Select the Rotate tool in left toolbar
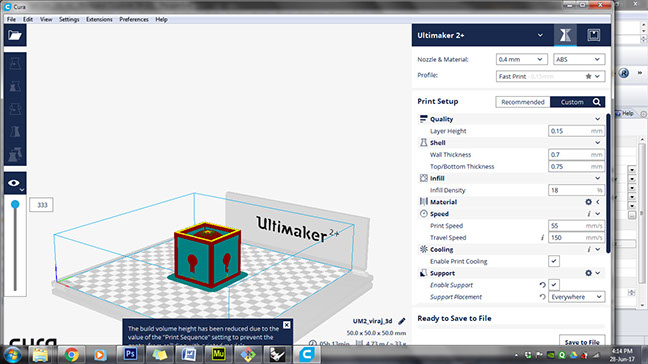The height and width of the screenshot is (364, 648). 15,109
